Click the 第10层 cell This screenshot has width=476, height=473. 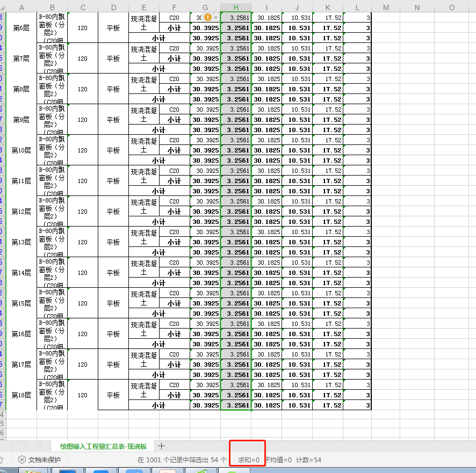click(x=21, y=150)
